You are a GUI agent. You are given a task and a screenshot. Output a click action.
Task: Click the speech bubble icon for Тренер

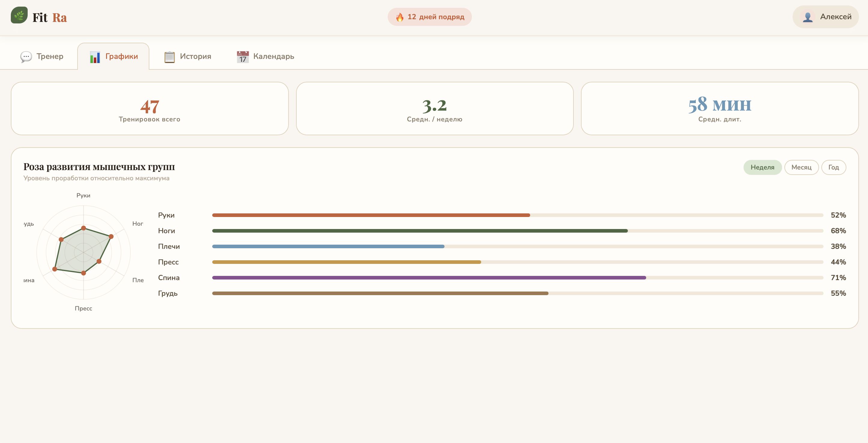26,57
